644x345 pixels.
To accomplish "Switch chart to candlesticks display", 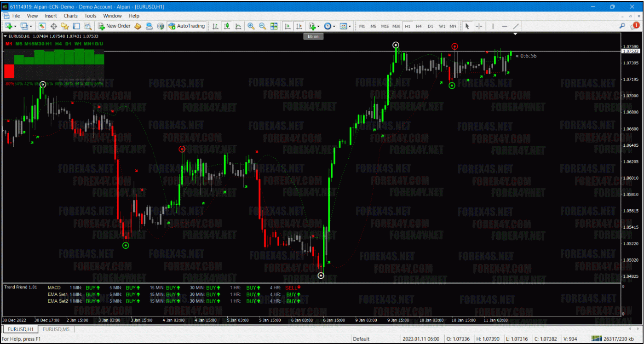I will [227, 26].
